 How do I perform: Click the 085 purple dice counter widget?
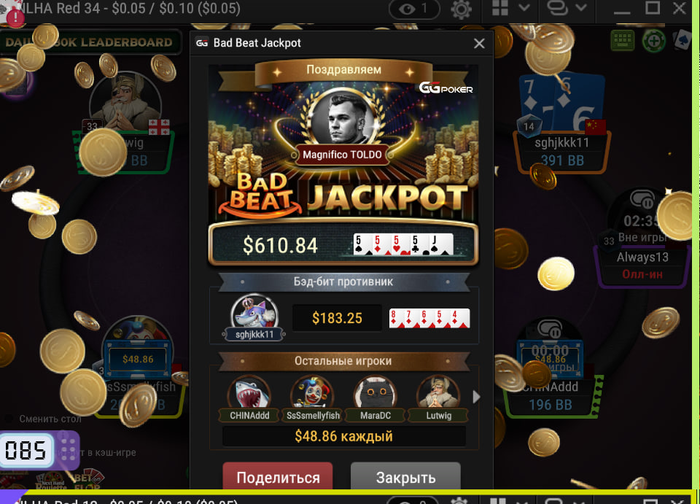click(x=40, y=450)
